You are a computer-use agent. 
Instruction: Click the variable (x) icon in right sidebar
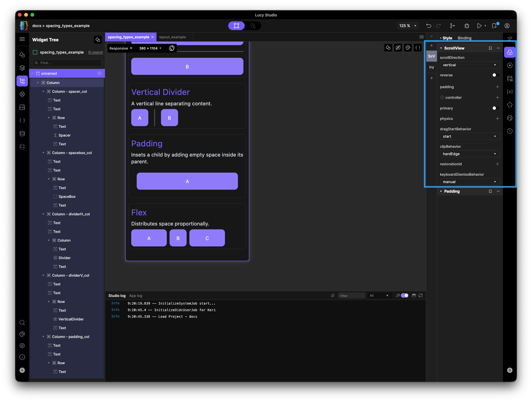[510, 92]
